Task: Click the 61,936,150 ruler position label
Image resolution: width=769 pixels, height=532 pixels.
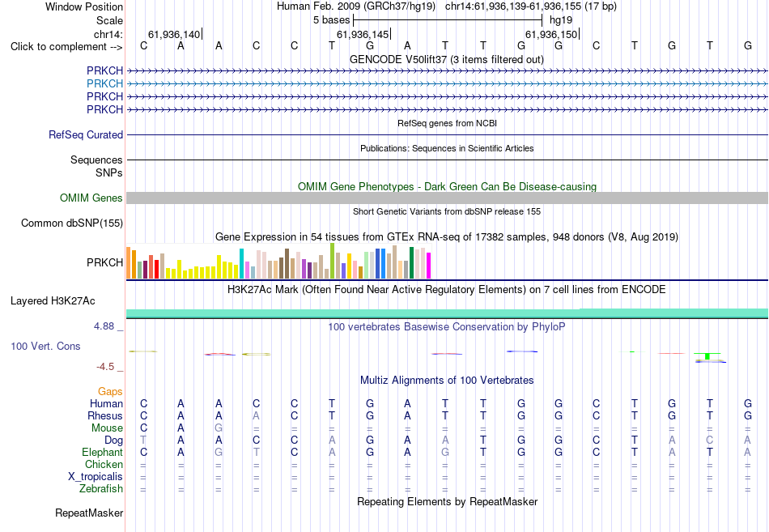Action: click(551, 35)
